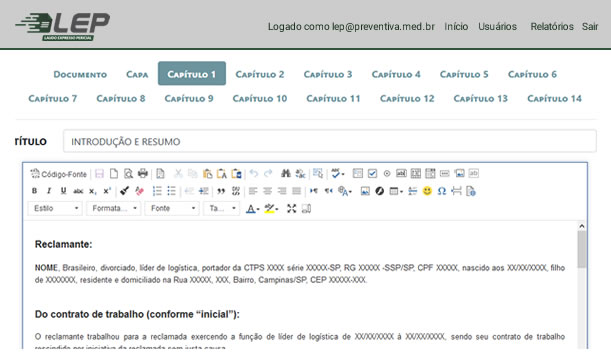Align text to the left
Image resolution: width=611 pixels, height=364 pixels.
(253, 191)
